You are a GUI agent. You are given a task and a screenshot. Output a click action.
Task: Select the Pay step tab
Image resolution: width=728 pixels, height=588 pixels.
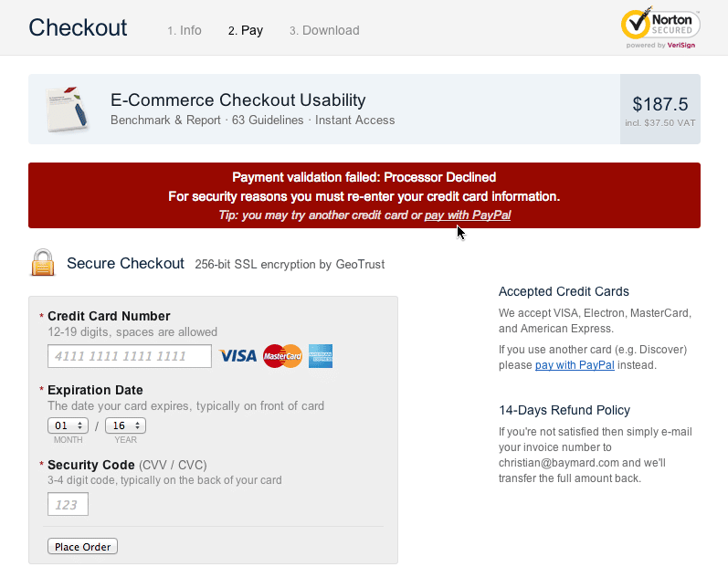[246, 30]
